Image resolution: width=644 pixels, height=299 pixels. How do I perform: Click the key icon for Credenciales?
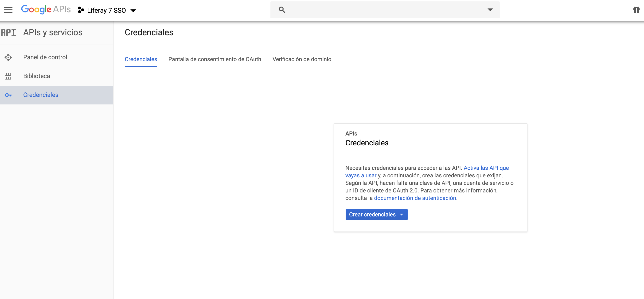point(8,95)
